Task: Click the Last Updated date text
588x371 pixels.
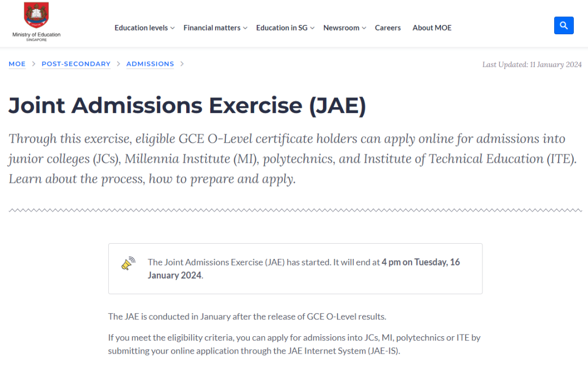Action: click(532, 64)
